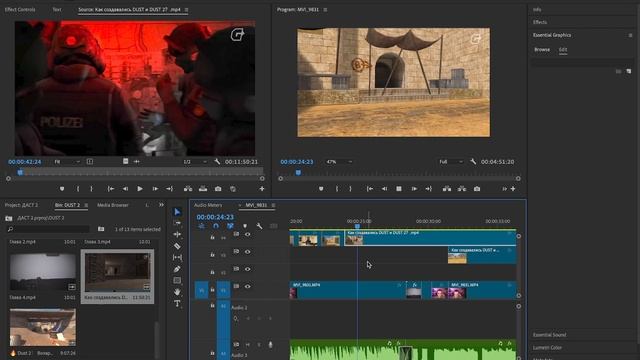Viewport: 640px width, 360px height.
Task: Open Audio Meters tab
Action: (208, 205)
